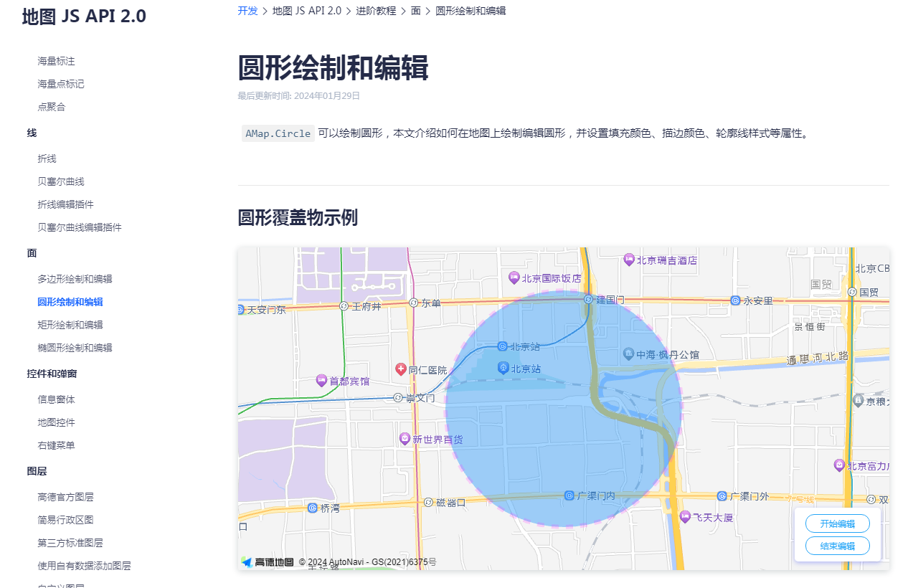The width and height of the screenshot is (908, 588).
Task: Open 折线编辑插件 in the sidebar
Action: tap(65, 204)
